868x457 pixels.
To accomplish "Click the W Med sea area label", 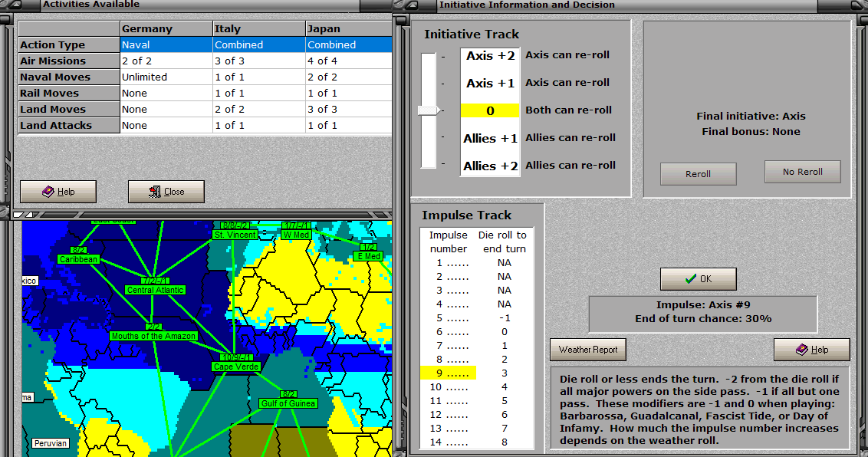I will pos(296,235).
